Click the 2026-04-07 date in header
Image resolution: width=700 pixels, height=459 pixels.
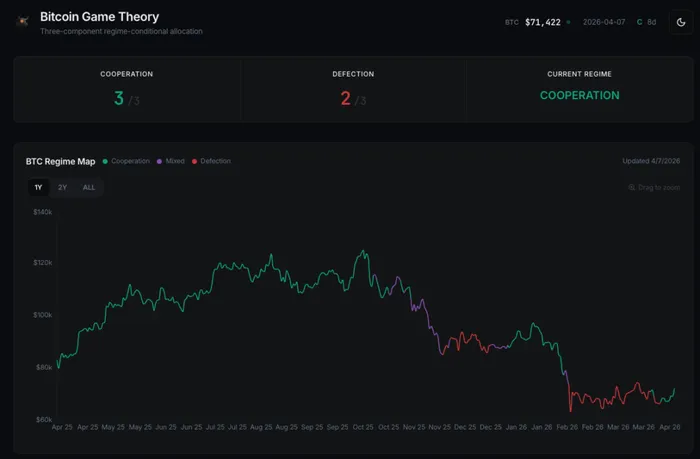tap(603, 21)
